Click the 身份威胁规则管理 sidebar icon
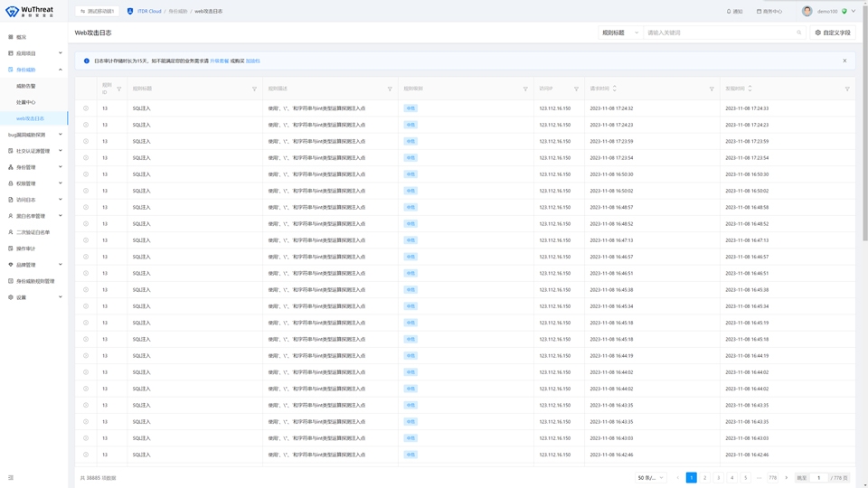Screen dimensions: 868x488 [11, 281]
